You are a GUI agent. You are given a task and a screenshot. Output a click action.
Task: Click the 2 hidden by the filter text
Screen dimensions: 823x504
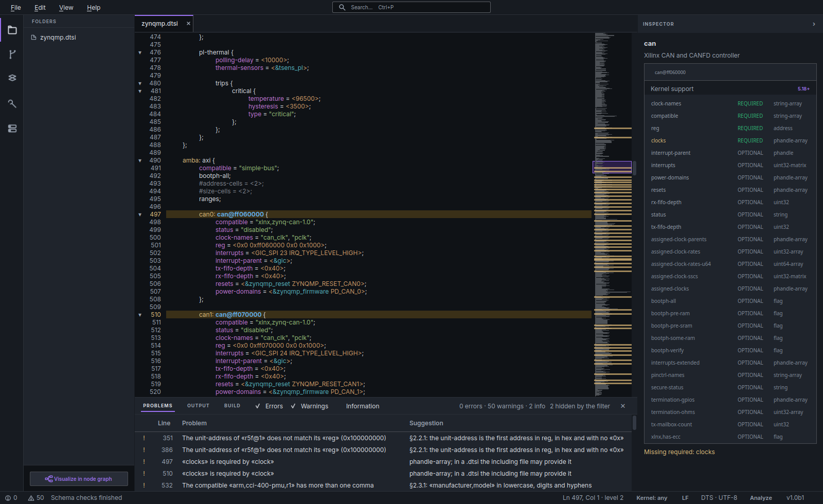pos(580,406)
